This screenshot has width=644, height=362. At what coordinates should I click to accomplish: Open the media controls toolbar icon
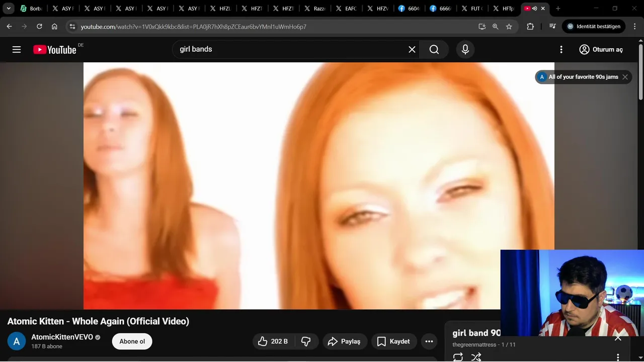[552, 27]
